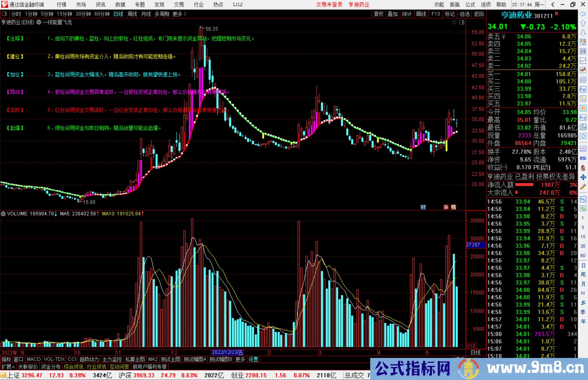Open the orange document icon in sidebar
This screenshot has width=588, height=380.
[583, 108]
